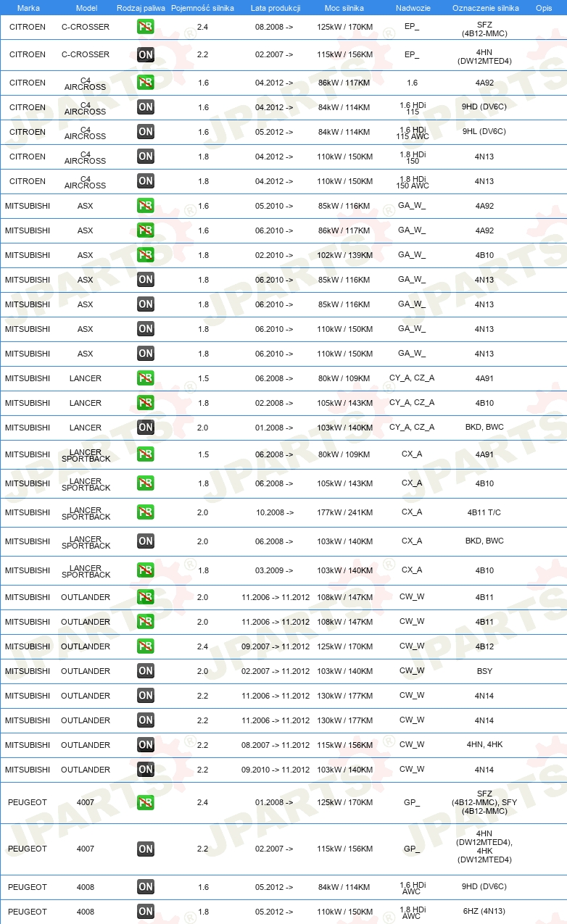Click ON icon in 1.8 HDi 150 AWC Citroen row
The image size is (567, 924).
tap(146, 181)
